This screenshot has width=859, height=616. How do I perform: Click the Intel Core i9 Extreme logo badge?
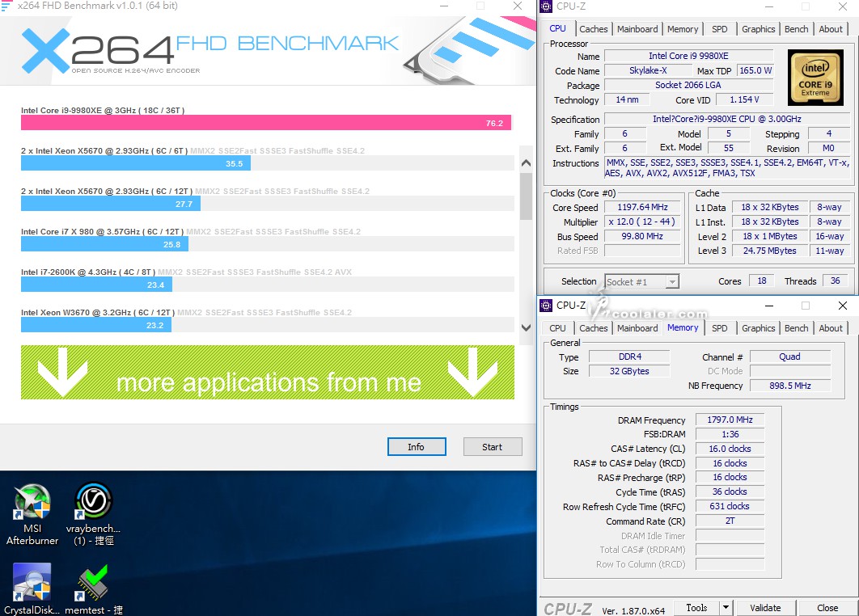tap(815, 78)
